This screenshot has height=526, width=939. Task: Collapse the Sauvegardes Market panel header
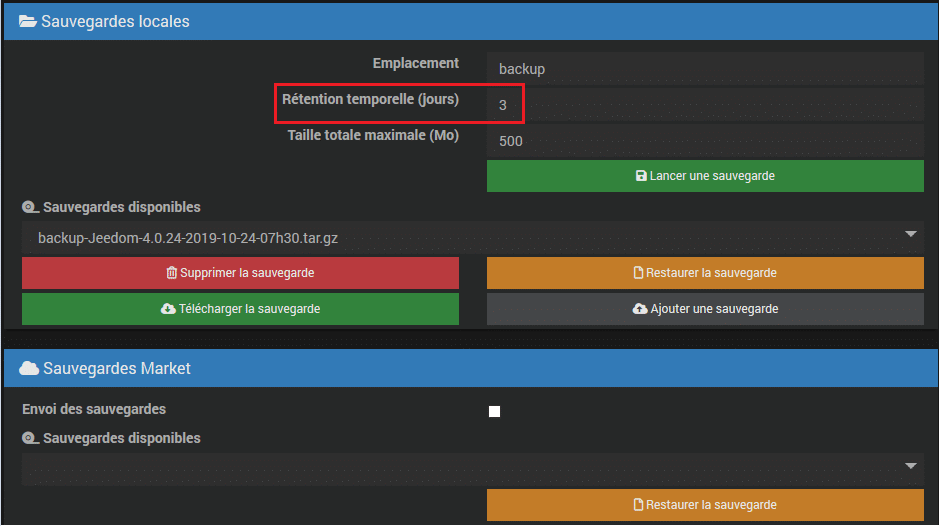pos(471,368)
